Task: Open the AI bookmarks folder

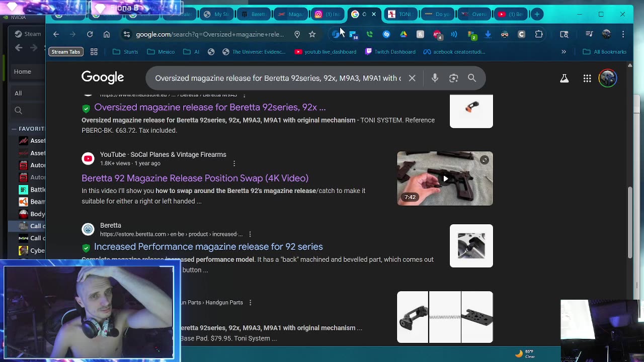Action: [x=191, y=52]
